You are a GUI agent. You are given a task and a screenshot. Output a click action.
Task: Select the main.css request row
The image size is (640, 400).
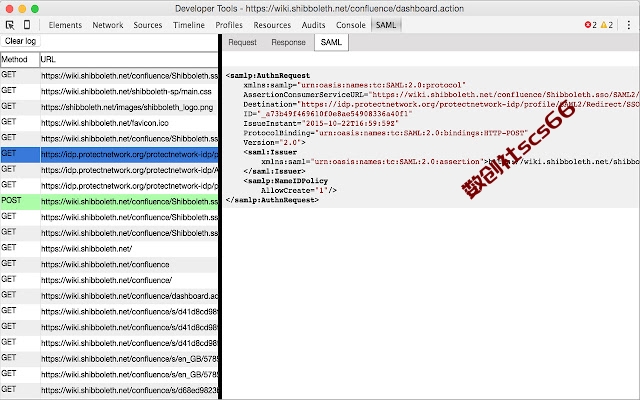(x=109, y=91)
